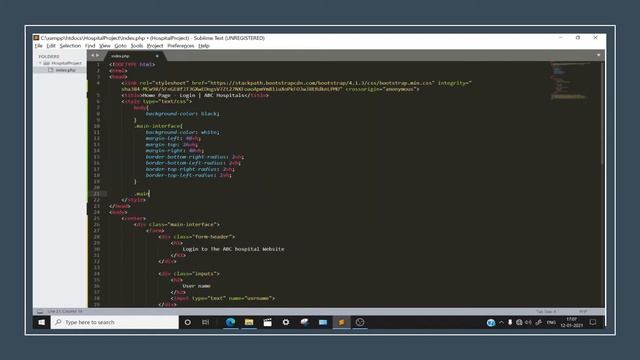Select HospitalProject folder in sidebar
Viewport: 640px width, 360px height.
click(x=66, y=63)
